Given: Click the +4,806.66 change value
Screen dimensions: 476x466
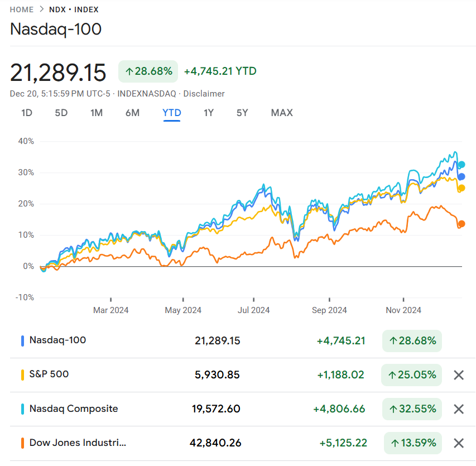Looking at the screenshot, I should [339, 409].
